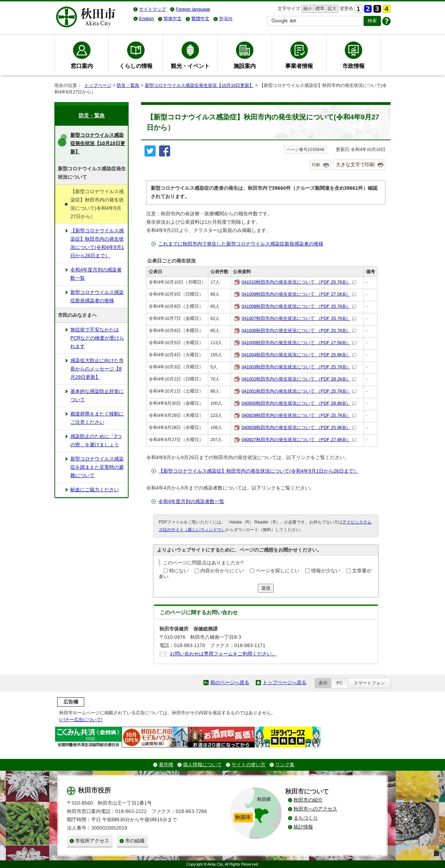
Task: Share the page via the Facebook icon
Action: [165, 151]
